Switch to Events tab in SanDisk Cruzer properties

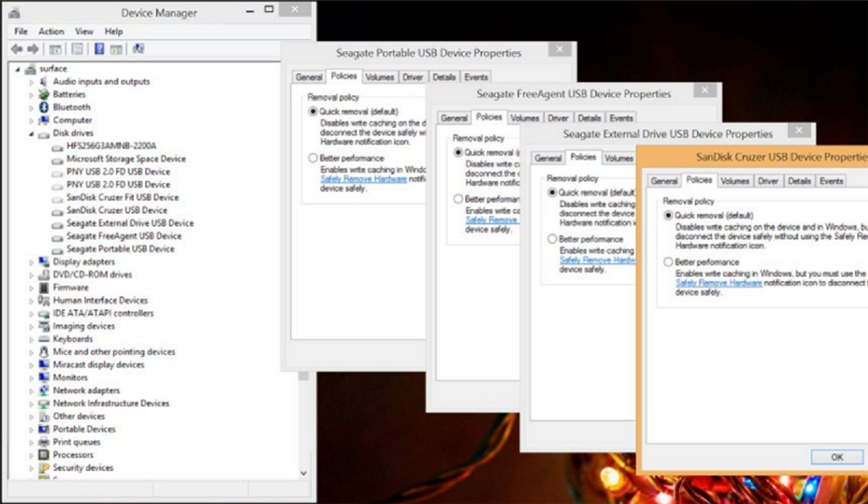tap(831, 181)
